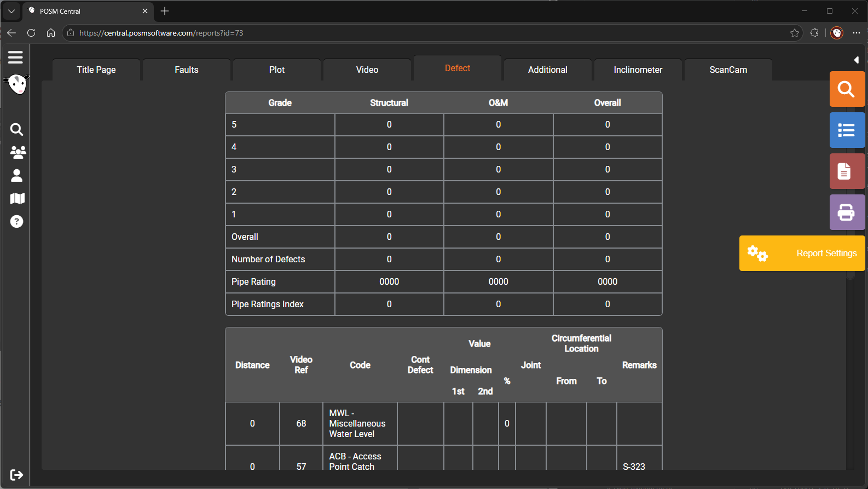Image resolution: width=868 pixels, height=489 pixels.
Task: Bookmark this page with star icon
Action: [795, 33]
